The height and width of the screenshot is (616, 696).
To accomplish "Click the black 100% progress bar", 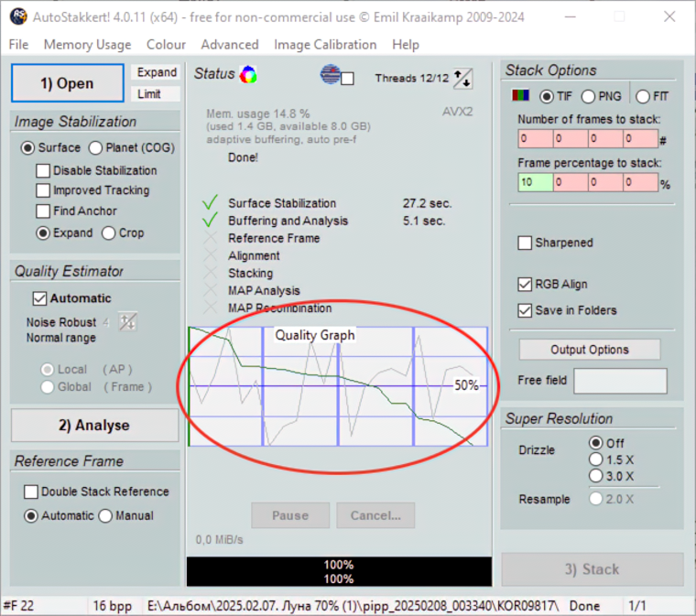I will click(x=339, y=572).
